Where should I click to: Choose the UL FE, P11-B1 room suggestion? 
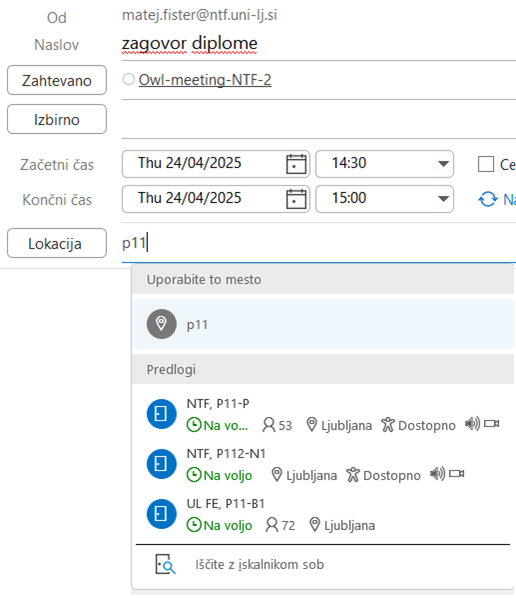(x=323, y=514)
